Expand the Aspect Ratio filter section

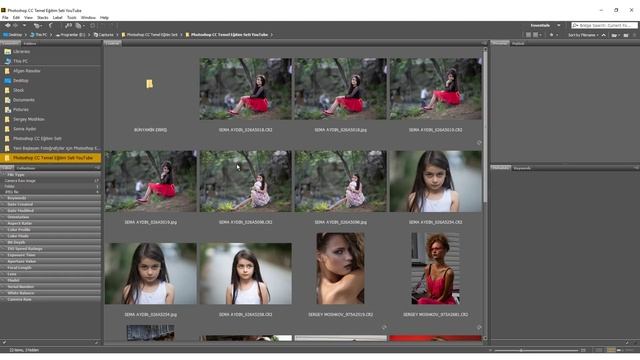pos(51,223)
